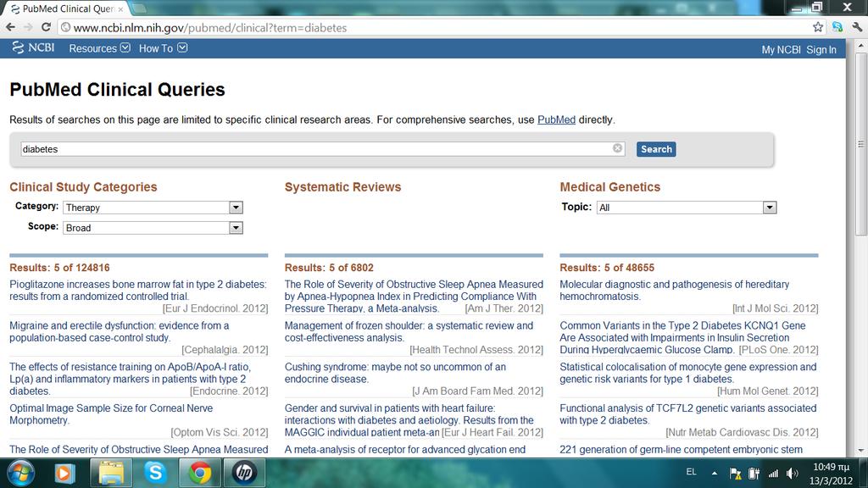Reload the page with the refresh icon
The width and height of the screenshot is (868, 488).
coord(47,27)
